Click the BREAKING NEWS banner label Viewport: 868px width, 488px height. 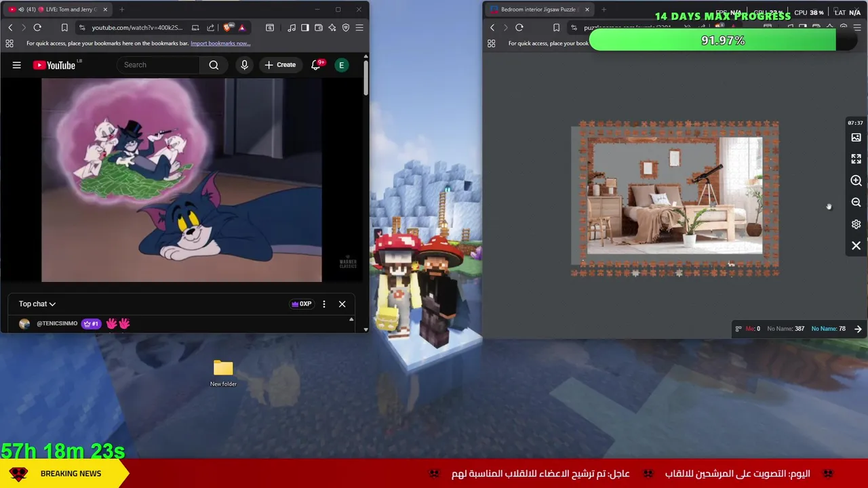click(71, 474)
